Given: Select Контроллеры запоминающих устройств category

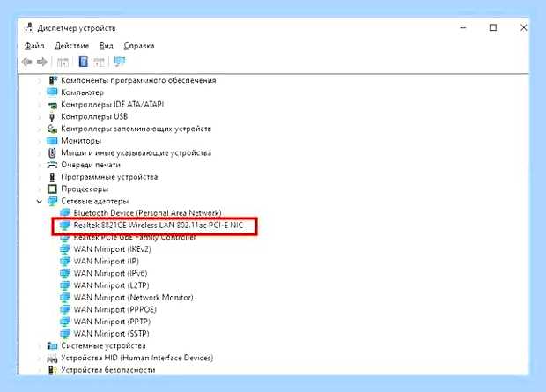Looking at the screenshot, I should tap(136, 129).
